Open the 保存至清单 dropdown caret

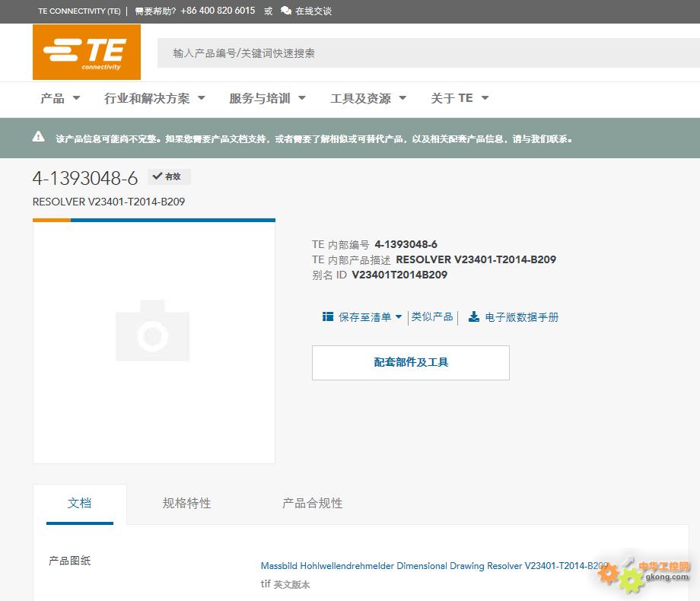[x=399, y=316]
